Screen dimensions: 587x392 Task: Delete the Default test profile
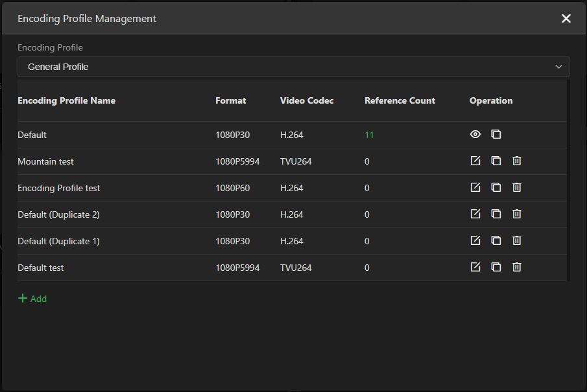tap(516, 267)
